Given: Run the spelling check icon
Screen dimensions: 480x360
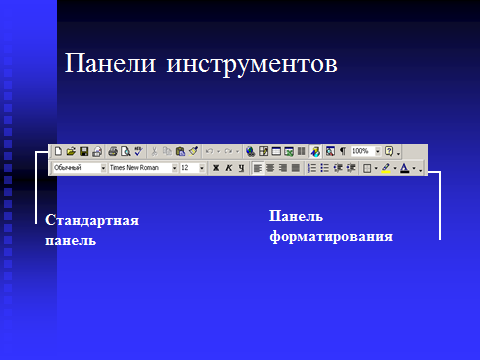Looking at the screenshot, I should tap(138, 151).
